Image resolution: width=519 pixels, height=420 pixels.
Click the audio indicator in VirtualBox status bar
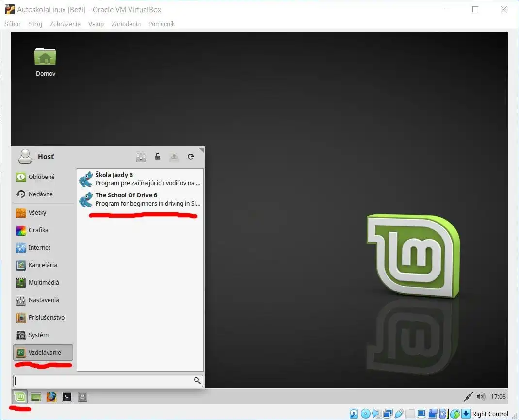(x=376, y=414)
